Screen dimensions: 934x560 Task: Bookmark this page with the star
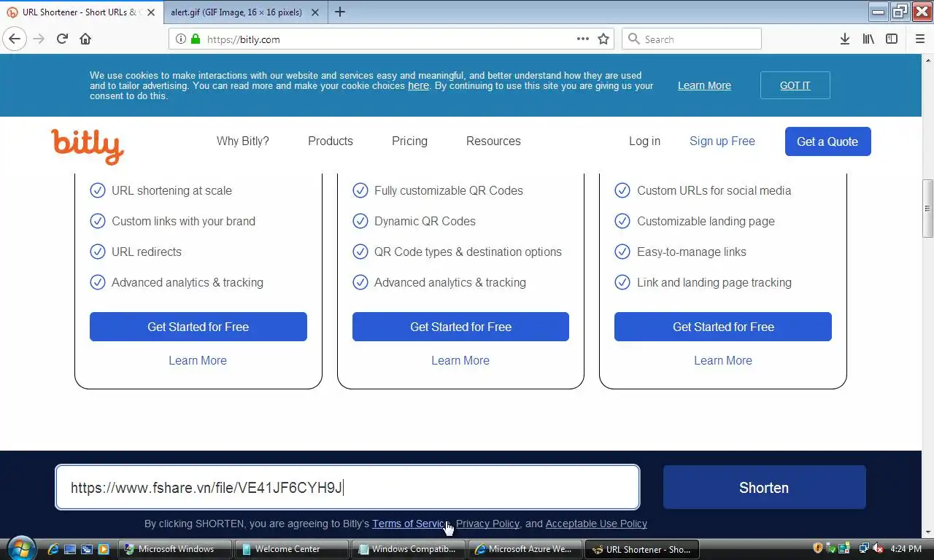(x=603, y=39)
